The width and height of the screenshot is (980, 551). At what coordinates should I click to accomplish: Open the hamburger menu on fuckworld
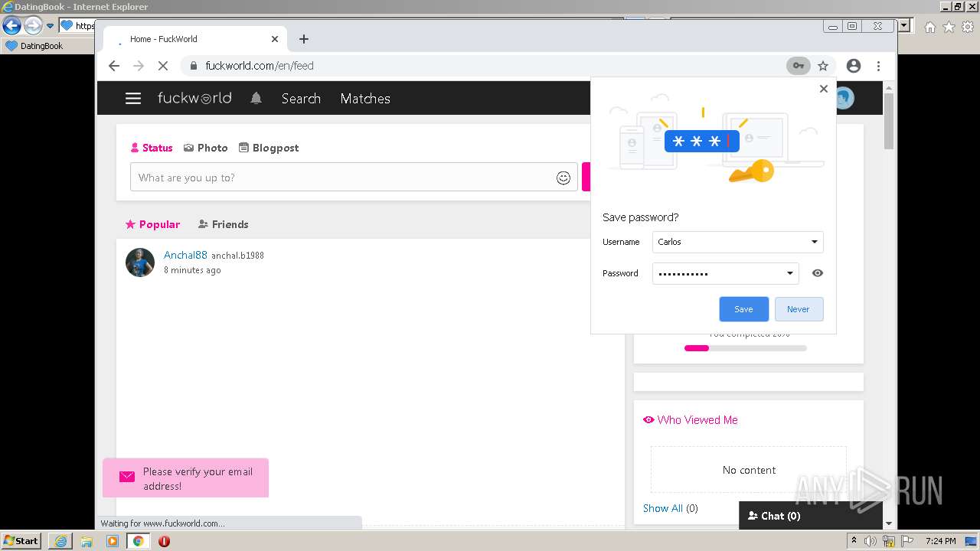click(133, 99)
